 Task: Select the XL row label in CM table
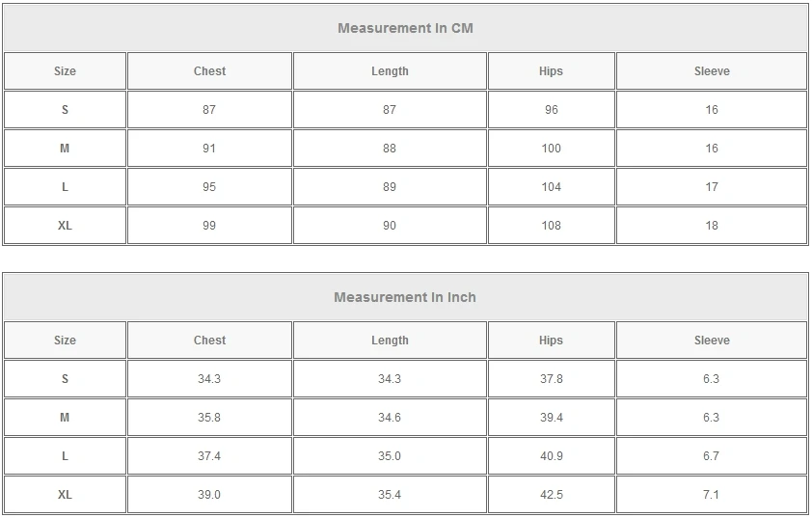(65, 226)
